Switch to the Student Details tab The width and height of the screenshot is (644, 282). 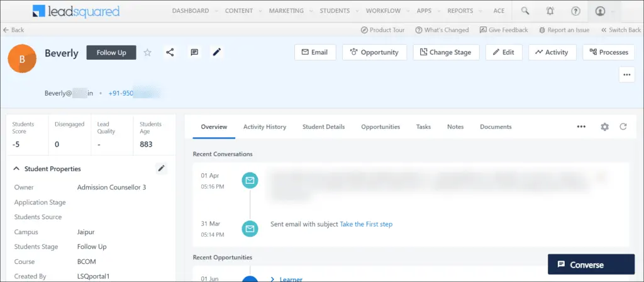324,127
